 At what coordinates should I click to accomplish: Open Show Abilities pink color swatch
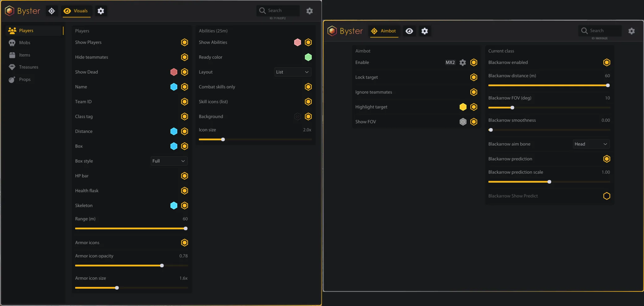click(x=298, y=42)
